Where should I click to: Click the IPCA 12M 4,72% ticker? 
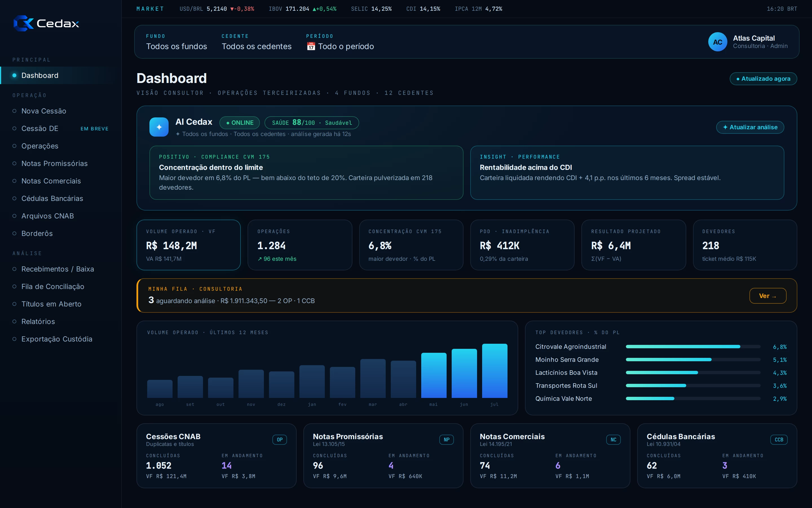(x=478, y=9)
